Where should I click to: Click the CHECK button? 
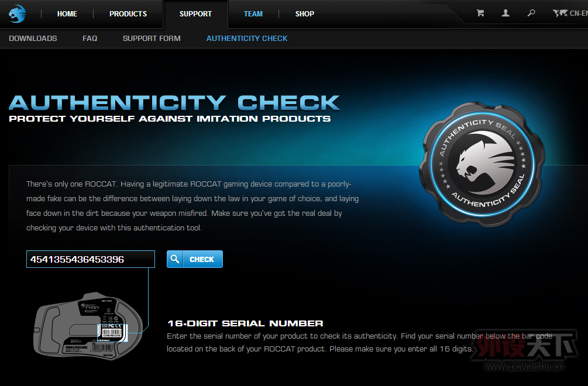pyautogui.click(x=195, y=259)
